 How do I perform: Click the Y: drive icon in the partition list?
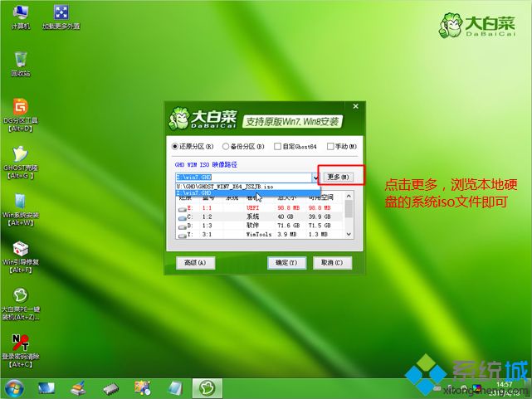183,236
